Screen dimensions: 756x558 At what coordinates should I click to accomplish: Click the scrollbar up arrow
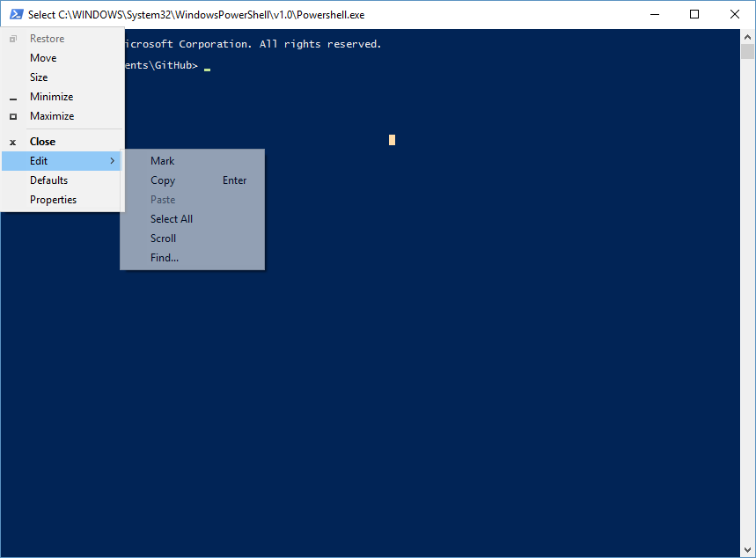(747, 35)
